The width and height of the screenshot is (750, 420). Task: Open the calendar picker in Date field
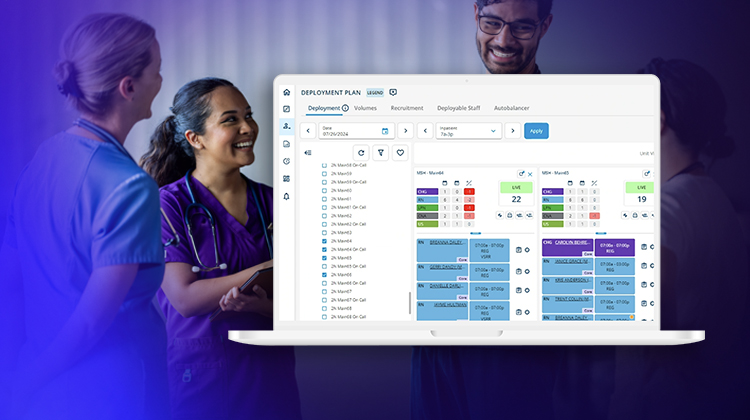click(x=385, y=131)
